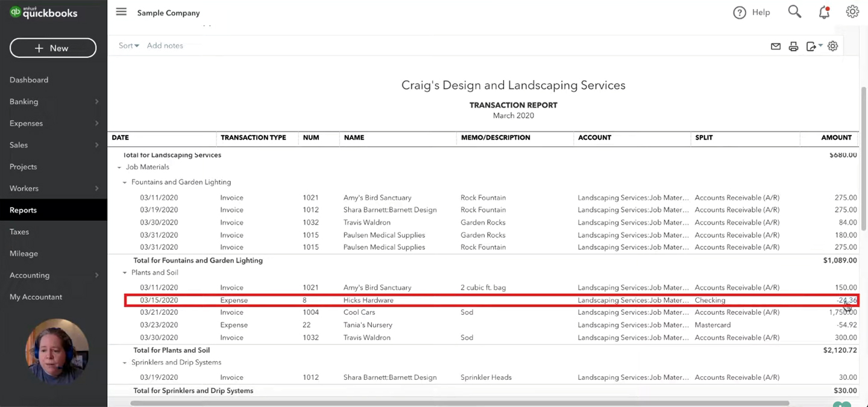The image size is (868, 407).
Task: Open the Banking menu item
Action: 24,102
